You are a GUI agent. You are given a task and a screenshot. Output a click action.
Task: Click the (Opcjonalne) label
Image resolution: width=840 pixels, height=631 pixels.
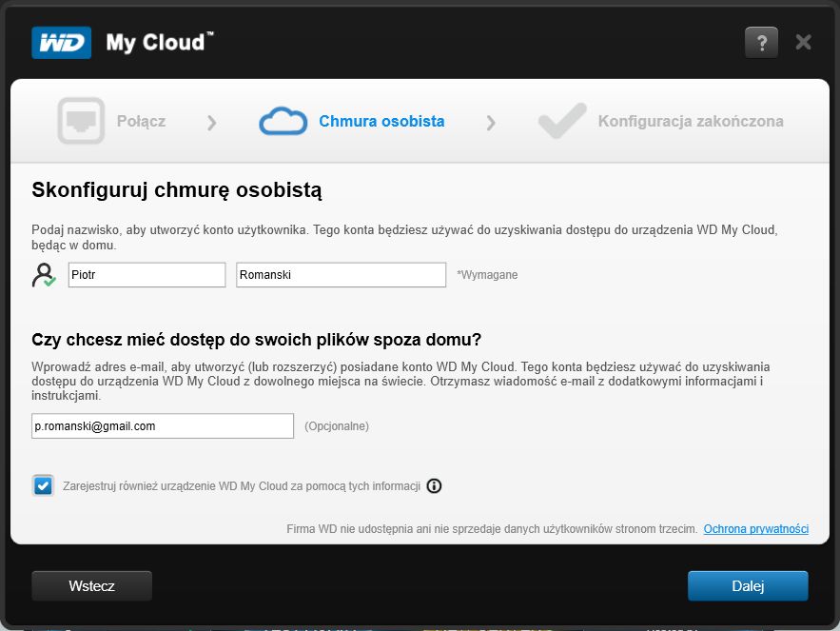[337, 426]
